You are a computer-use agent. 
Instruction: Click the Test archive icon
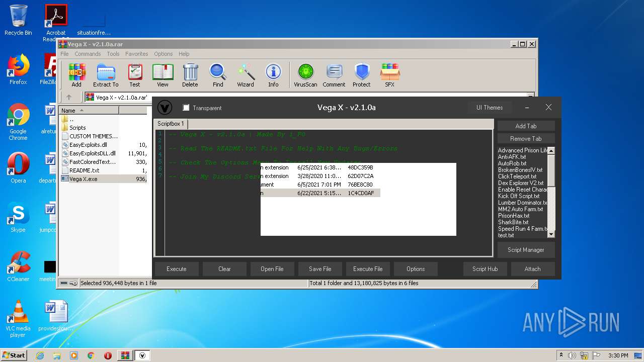coord(135,75)
